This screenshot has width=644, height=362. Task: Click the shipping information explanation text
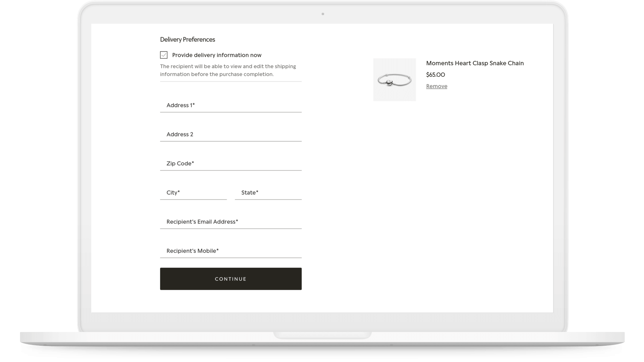(x=227, y=70)
